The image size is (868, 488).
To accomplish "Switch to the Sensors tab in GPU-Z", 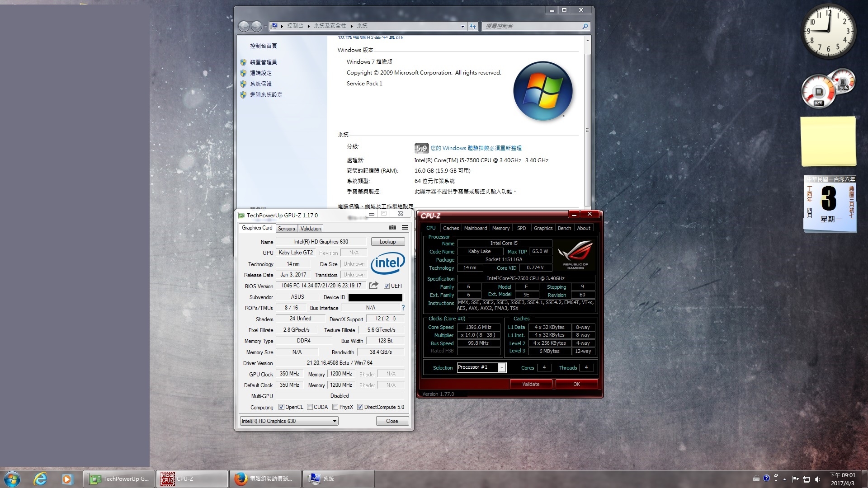I will tap(286, 229).
